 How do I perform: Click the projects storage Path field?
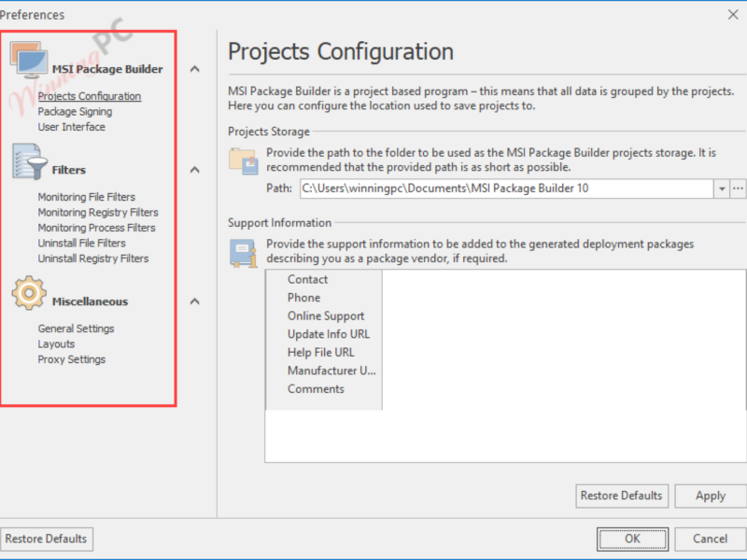pyautogui.click(x=506, y=189)
